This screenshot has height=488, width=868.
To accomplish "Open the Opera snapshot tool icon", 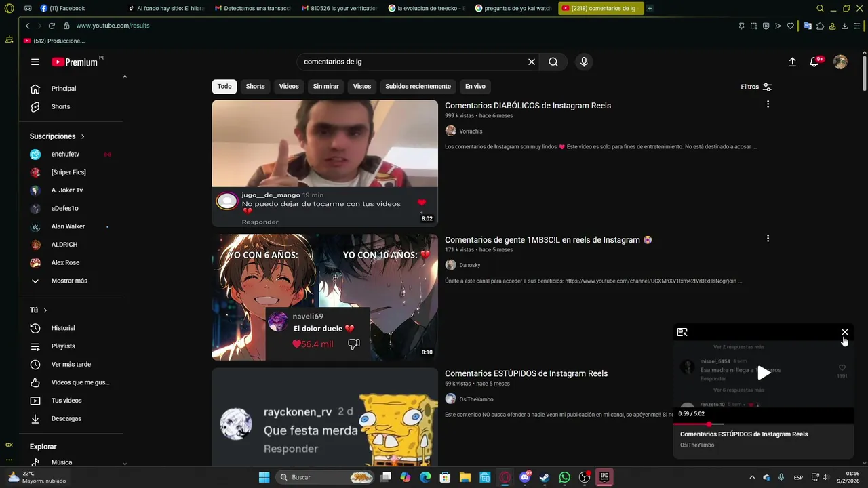I will click(x=753, y=26).
